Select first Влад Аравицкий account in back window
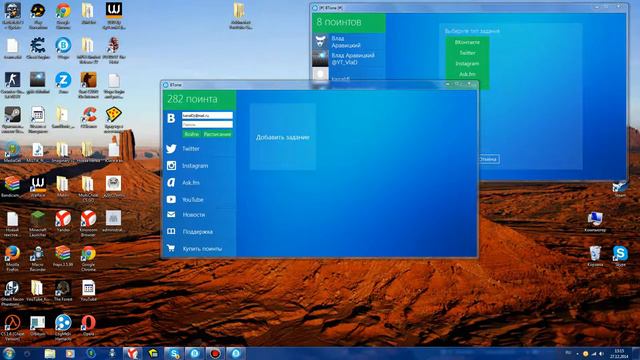This screenshot has width=640, height=360. (349, 42)
